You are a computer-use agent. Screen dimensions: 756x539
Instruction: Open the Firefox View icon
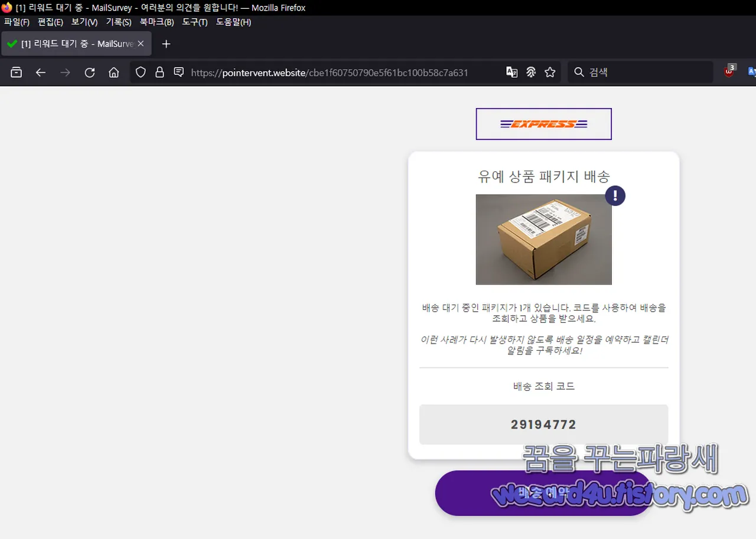(17, 73)
